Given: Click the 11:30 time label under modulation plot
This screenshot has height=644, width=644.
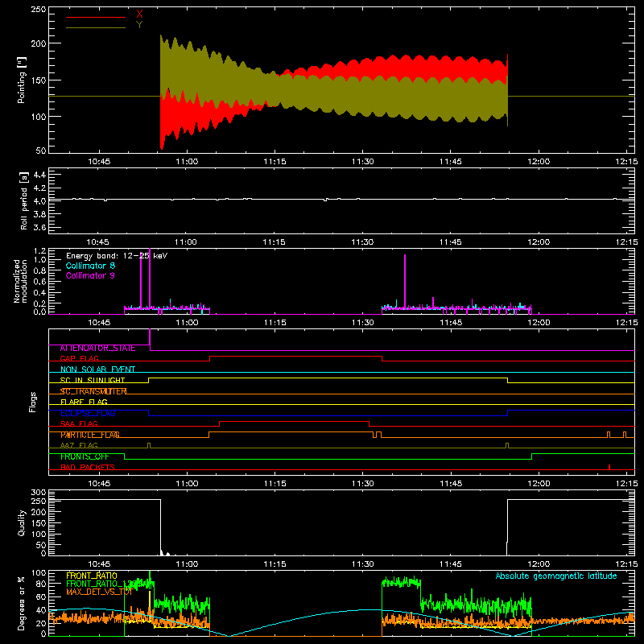Looking at the screenshot, I should click(363, 323).
